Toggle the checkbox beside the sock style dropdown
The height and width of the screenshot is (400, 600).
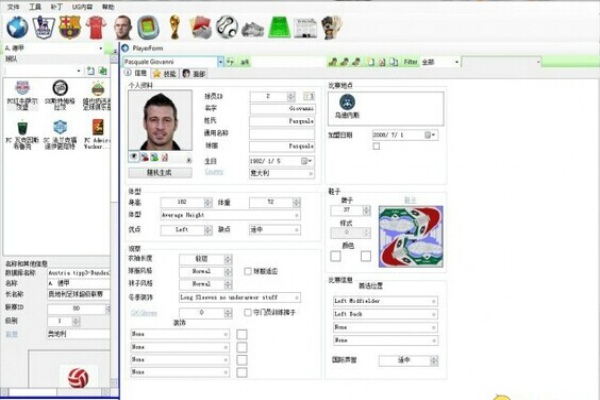click(248, 271)
